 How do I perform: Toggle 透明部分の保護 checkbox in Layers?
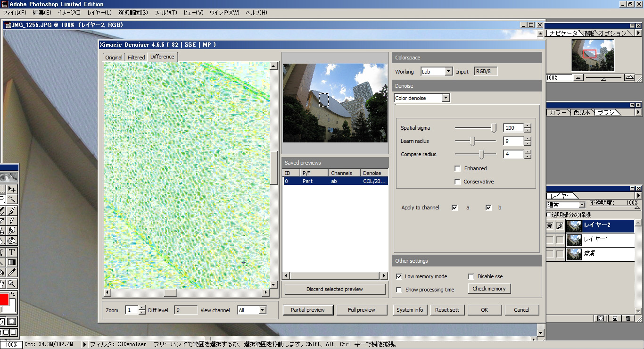[548, 215]
